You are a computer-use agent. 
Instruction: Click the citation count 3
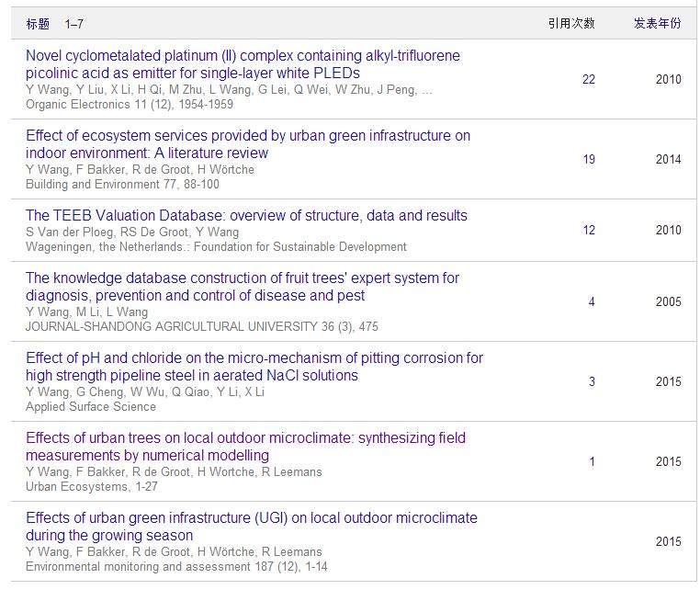pos(592,382)
